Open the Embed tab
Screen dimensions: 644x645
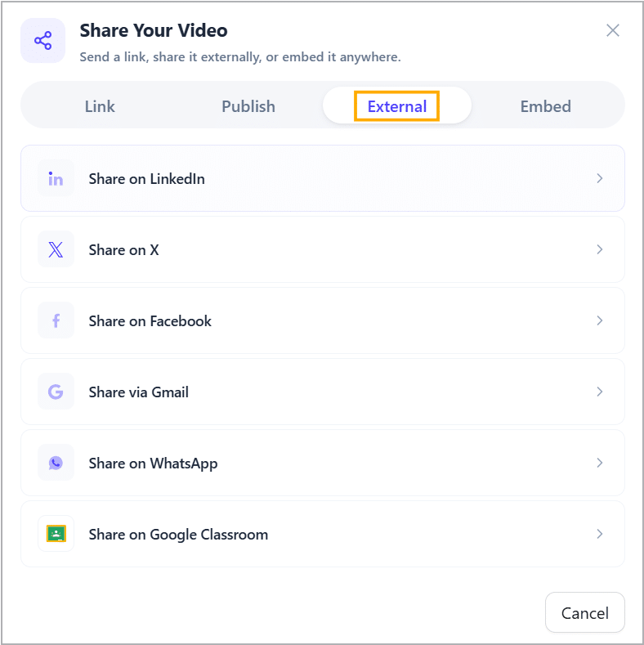(546, 106)
